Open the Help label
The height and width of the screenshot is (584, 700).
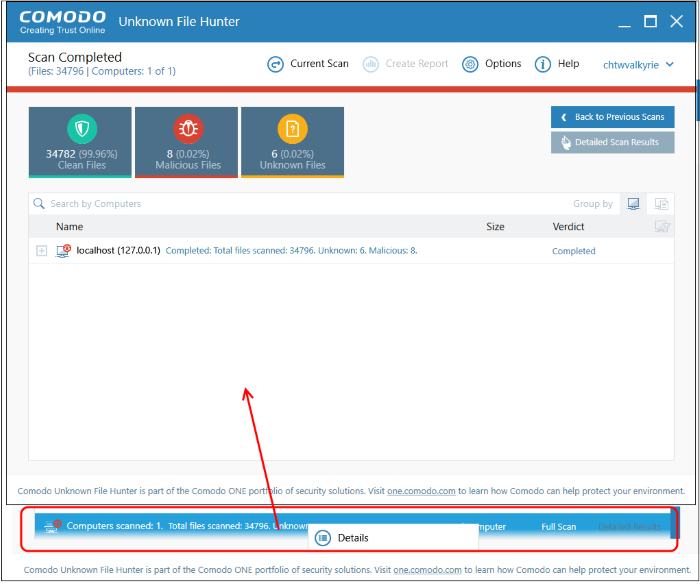[568, 64]
